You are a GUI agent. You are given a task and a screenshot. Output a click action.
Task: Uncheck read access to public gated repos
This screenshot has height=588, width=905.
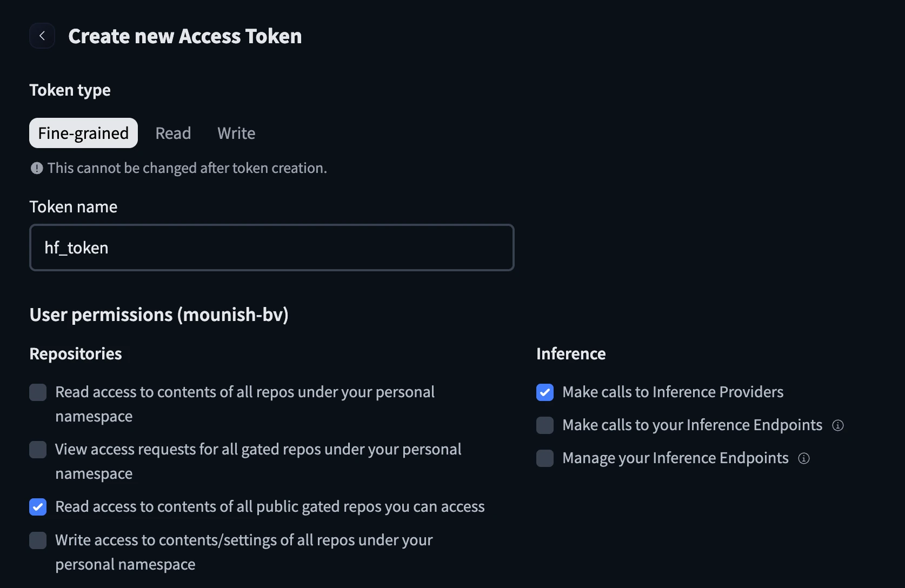click(38, 507)
